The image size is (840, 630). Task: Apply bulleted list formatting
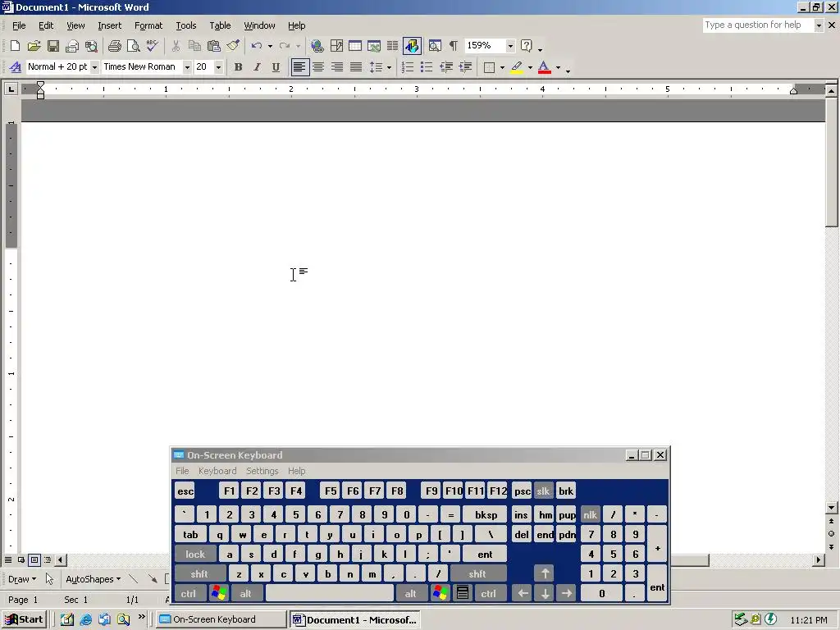pos(427,67)
